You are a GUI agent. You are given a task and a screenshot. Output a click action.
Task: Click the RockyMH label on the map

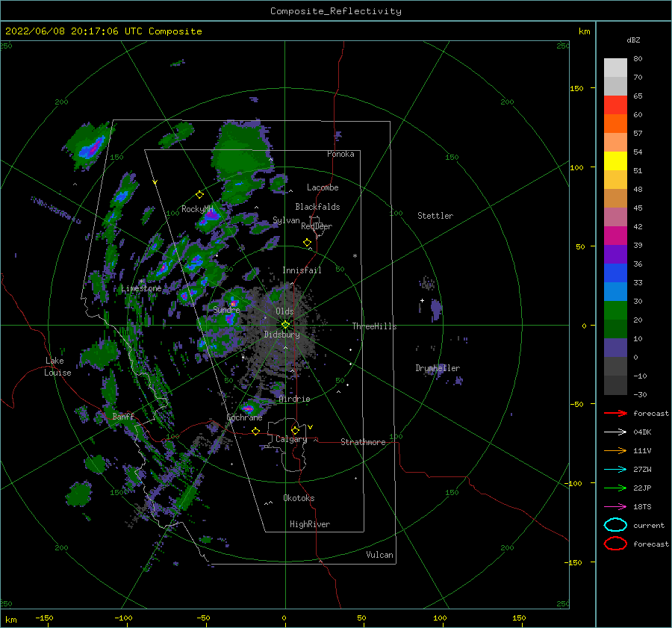pos(197,209)
